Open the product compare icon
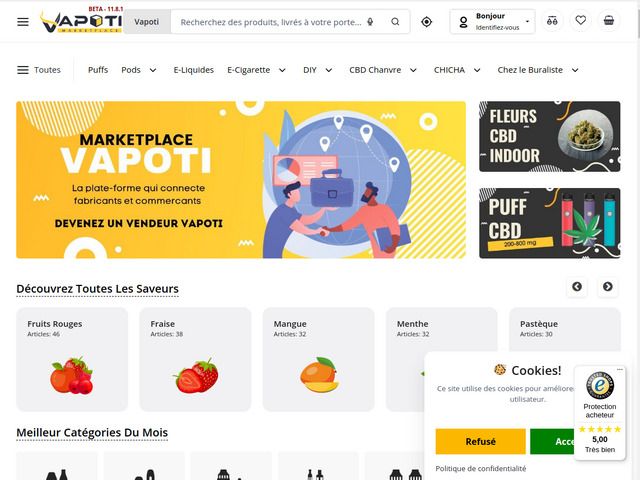This screenshot has height=480, width=640. pyautogui.click(x=552, y=20)
